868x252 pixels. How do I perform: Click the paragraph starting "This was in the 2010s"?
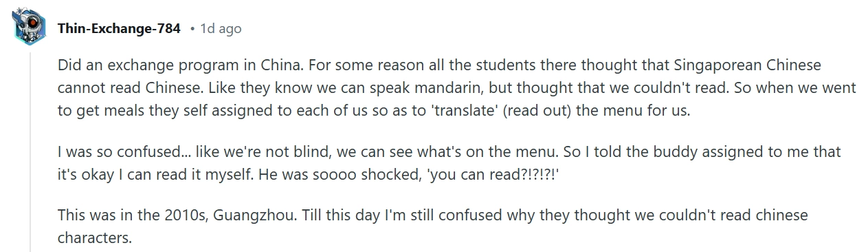[433, 227]
